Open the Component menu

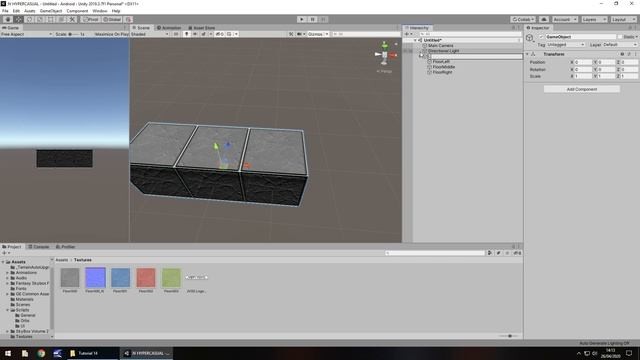pos(77,11)
